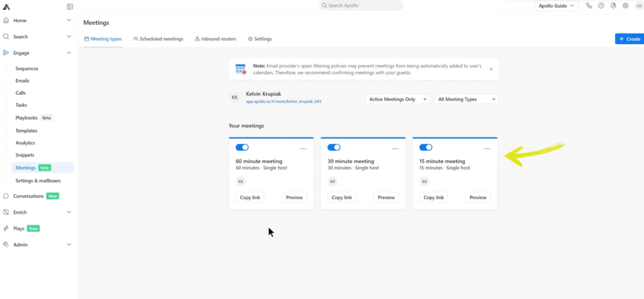Click the blue Create button
Screen dimensions: 644x299
pos(629,39)
